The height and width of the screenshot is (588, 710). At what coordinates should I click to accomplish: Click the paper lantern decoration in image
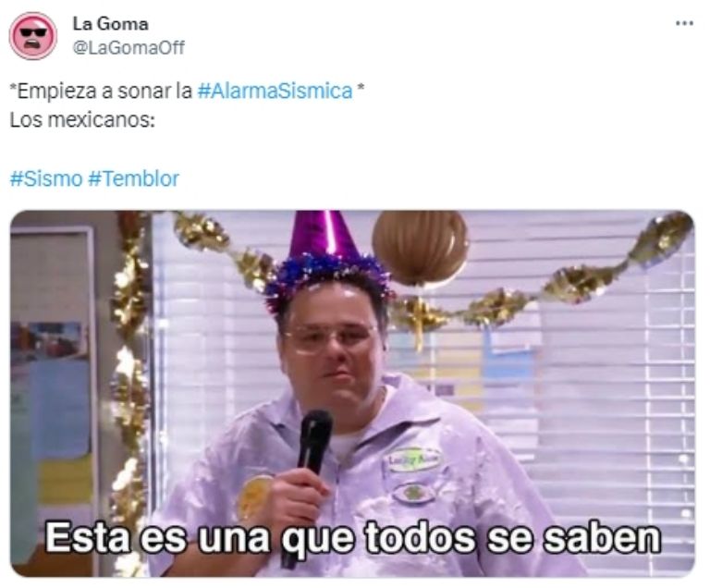pos(419,247)
